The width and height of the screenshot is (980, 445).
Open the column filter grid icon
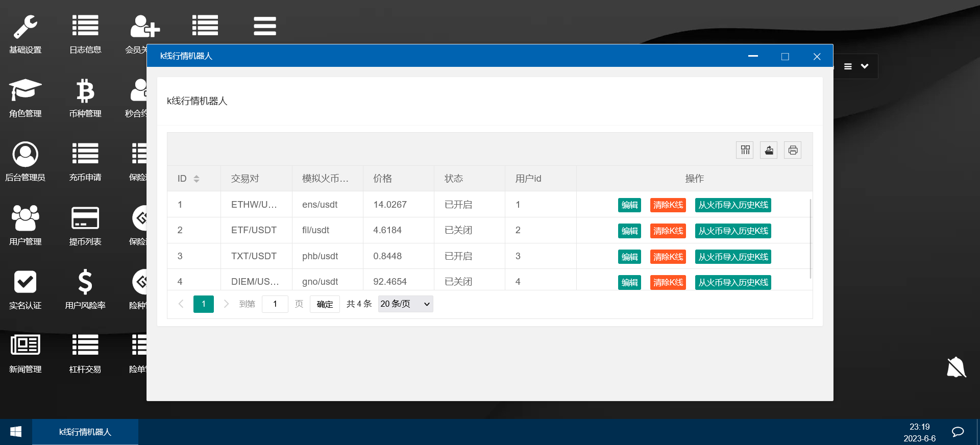coord(745,150)
